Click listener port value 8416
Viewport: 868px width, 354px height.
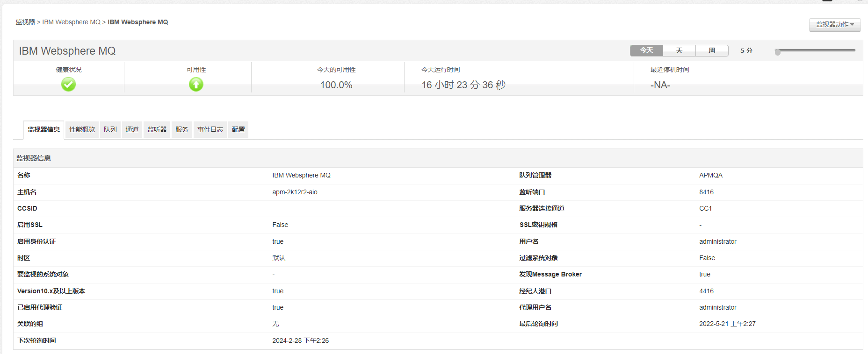706,192
